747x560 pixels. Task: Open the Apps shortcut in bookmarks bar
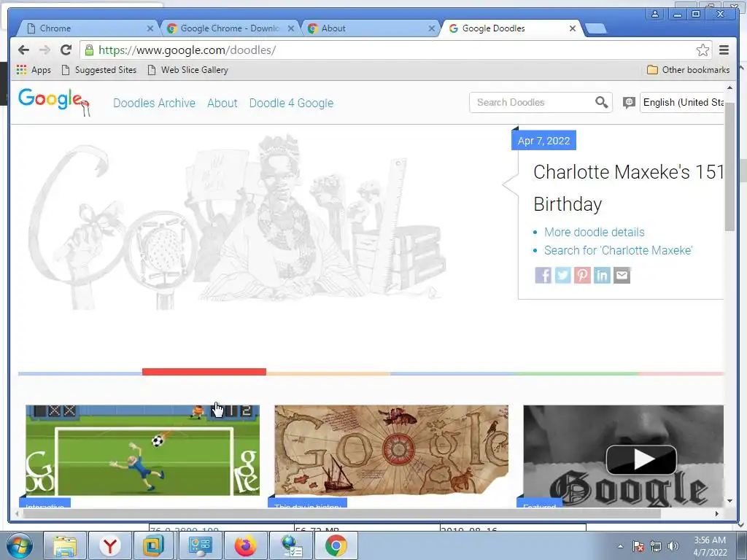(x=34, y=70)
